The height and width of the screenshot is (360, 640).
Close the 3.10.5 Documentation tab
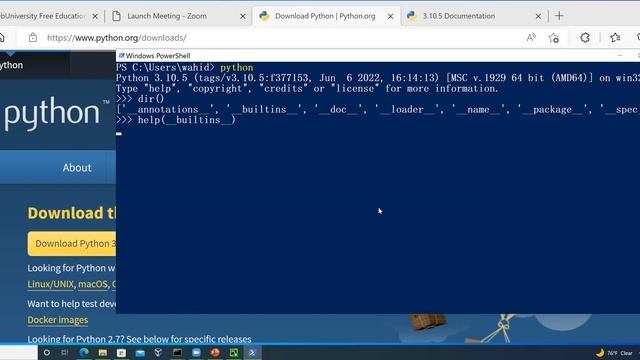538,16
